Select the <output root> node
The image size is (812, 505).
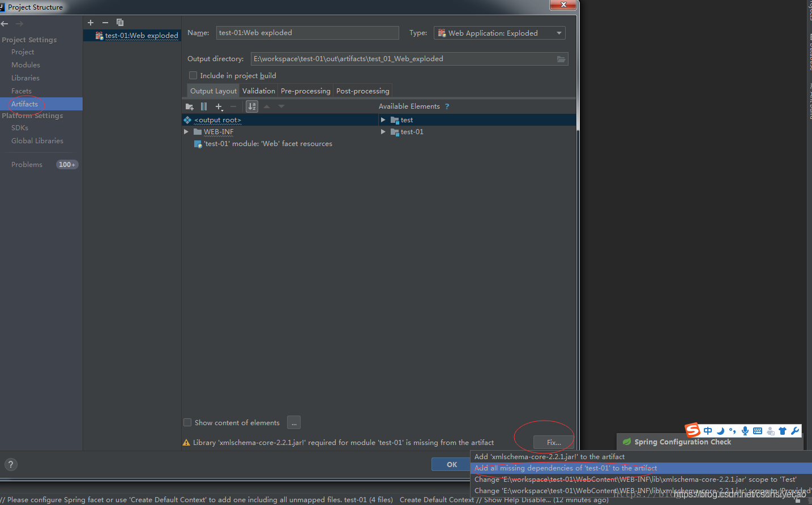[x=218, y=120]
